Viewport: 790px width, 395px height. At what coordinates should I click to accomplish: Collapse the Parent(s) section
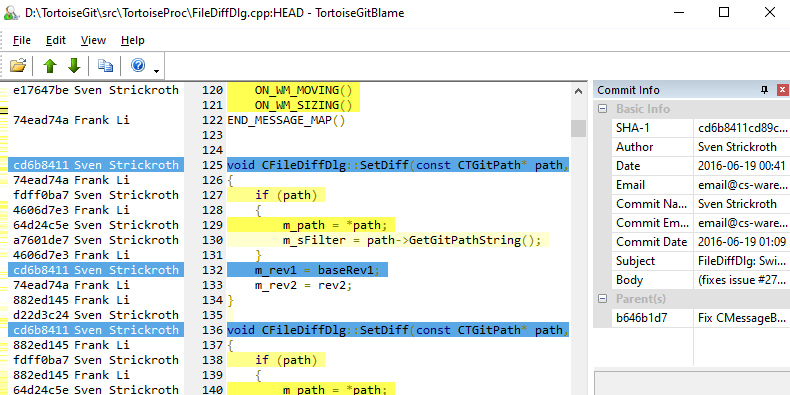(x=603, y=299)
